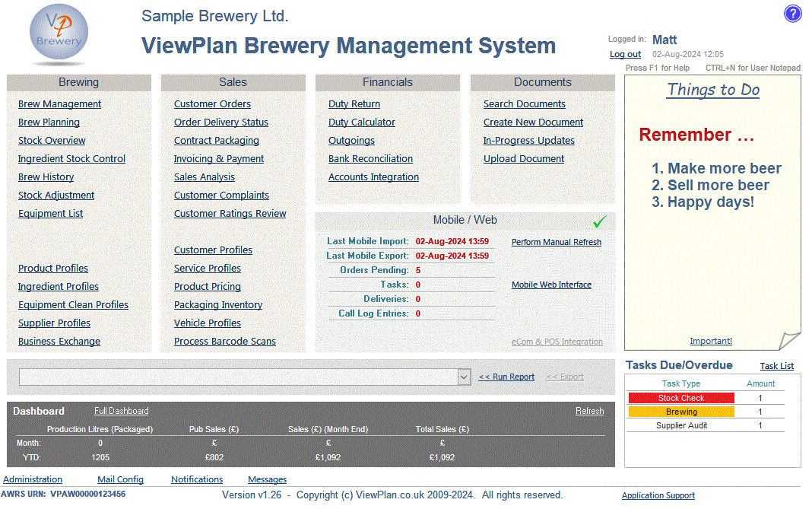Select the red Stock Check status bar
The height and width of the screenshot is (509, 812).
coord(680,397)
